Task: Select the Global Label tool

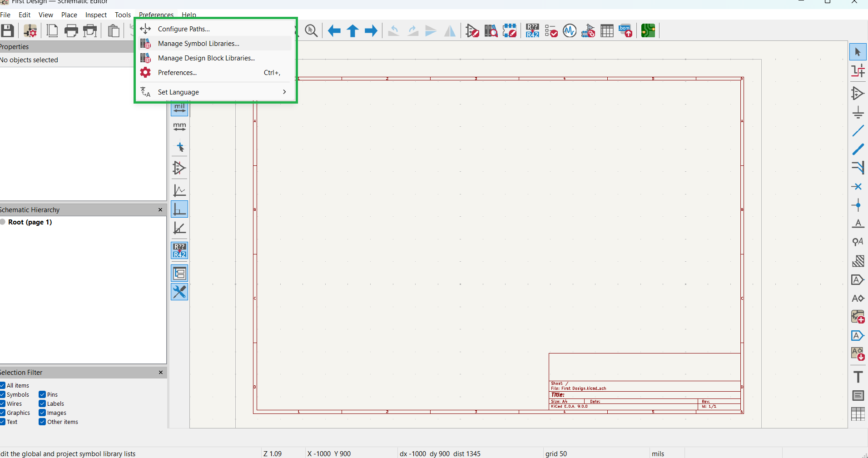Action: [858, 279]
